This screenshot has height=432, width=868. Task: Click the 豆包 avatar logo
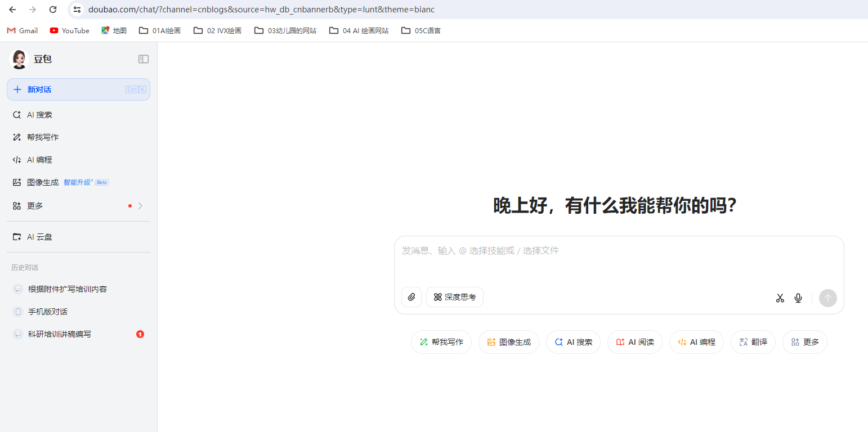(x=19, y=59)
